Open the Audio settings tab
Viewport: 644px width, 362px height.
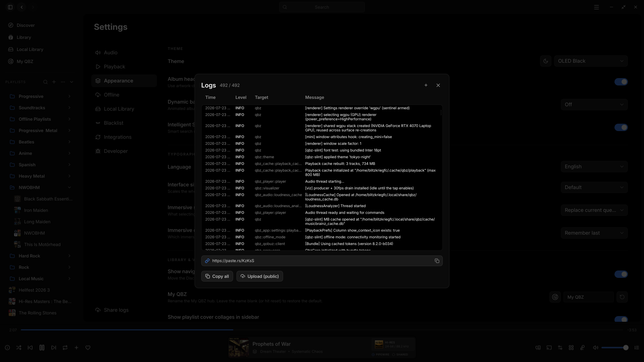point(124,53)
